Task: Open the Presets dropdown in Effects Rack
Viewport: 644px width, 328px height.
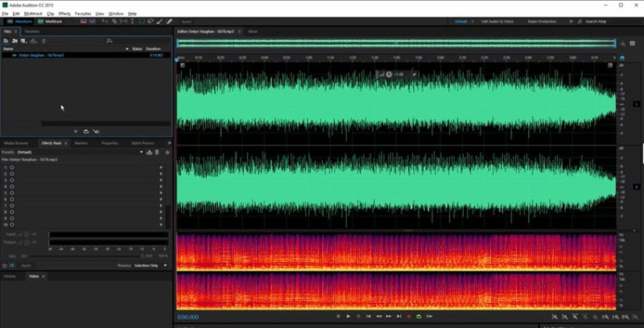Action: tap(142, 151)
